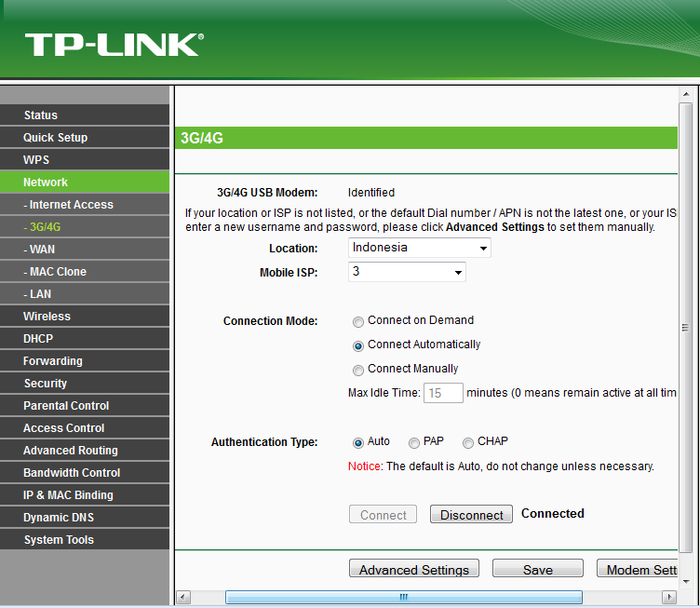Click the '3G/4G USB Modem:' label
Image resolution: width=700 pixels, height=608 pixels.
coord(267,193)
